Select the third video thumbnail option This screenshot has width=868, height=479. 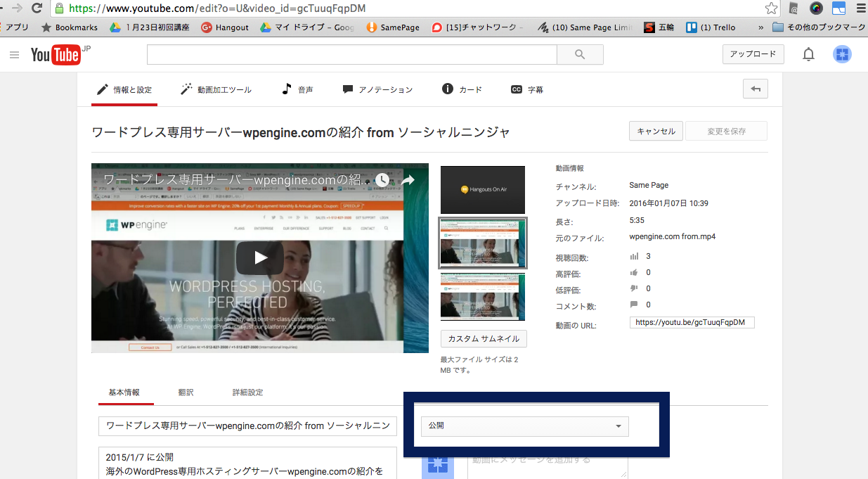point(483,297)
